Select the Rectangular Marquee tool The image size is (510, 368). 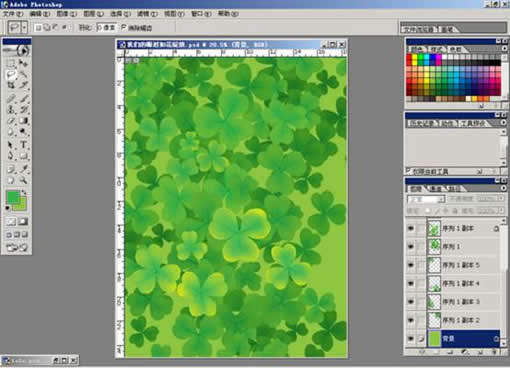pos(11,63)
